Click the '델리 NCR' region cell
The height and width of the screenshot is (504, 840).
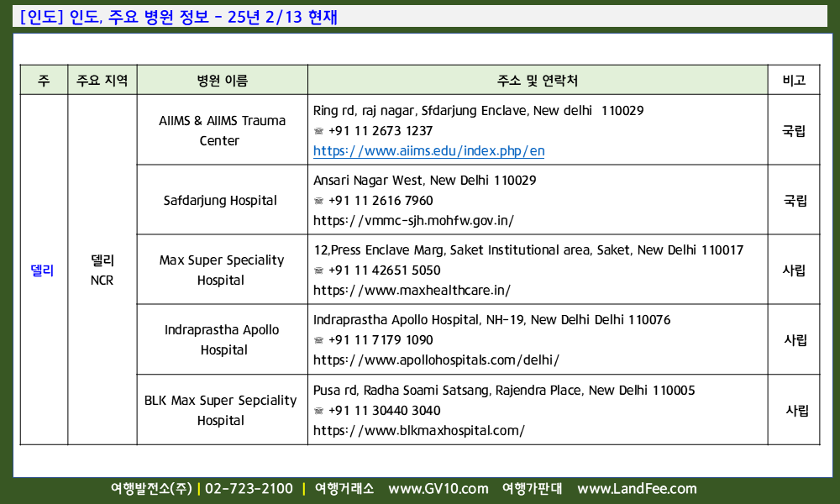102,270
